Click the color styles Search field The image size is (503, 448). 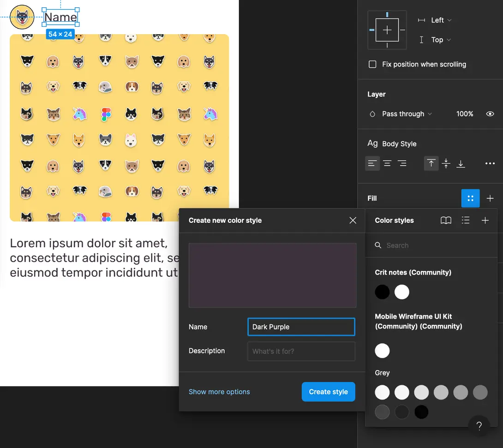431,245
